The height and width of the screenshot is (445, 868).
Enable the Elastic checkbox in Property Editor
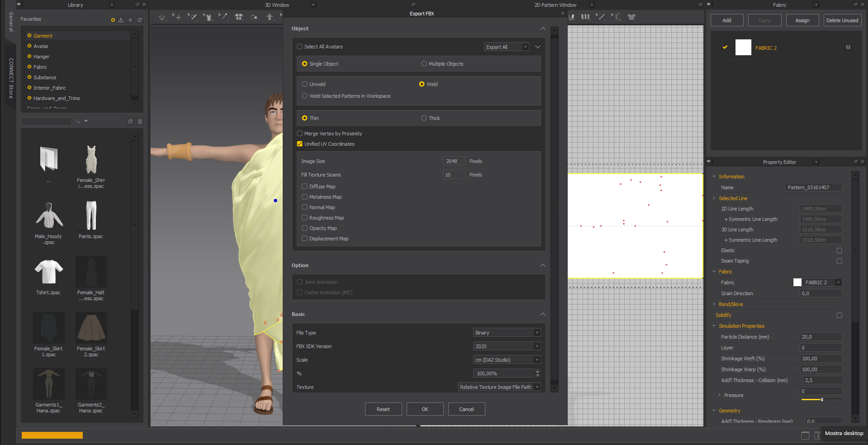tap(839, 250)
